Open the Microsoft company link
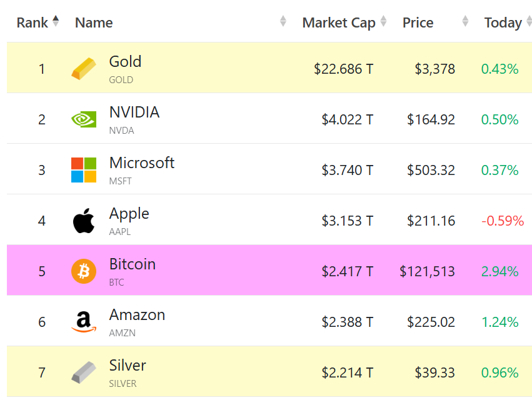The width and height of the screenshot is (532, 405). click(x=141, y=162)
